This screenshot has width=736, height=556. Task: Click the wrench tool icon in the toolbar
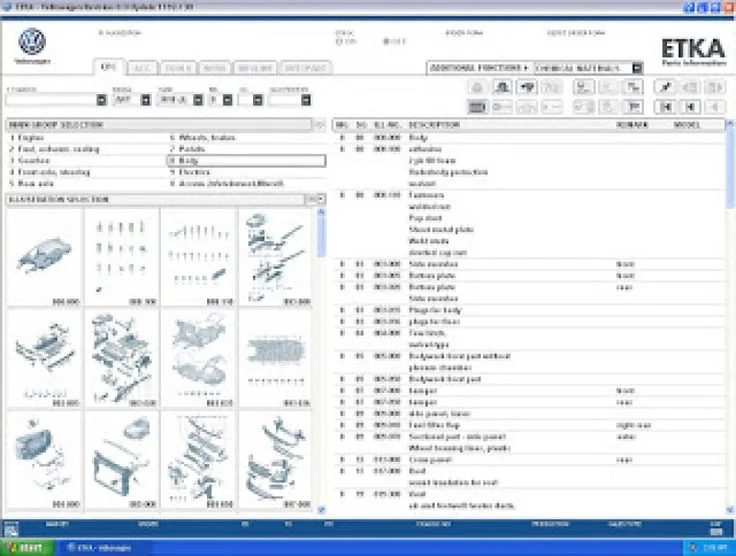pyautogui.click(x=662, y=87)
